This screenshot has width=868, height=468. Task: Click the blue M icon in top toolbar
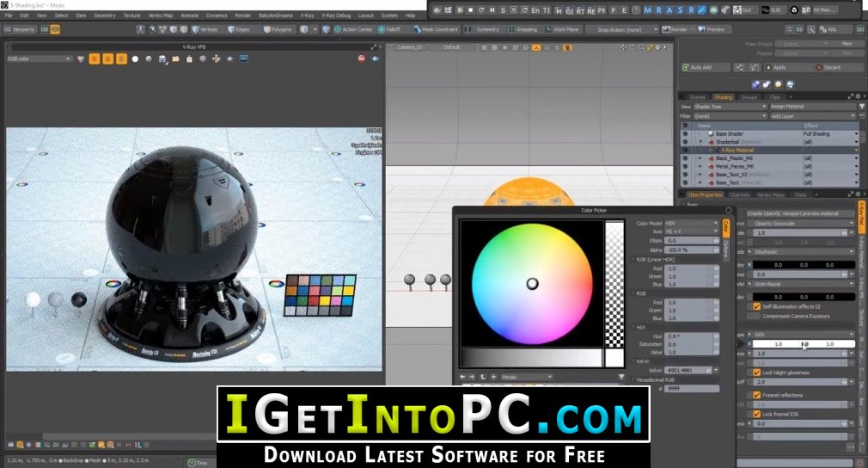click(x=647, y=10)
